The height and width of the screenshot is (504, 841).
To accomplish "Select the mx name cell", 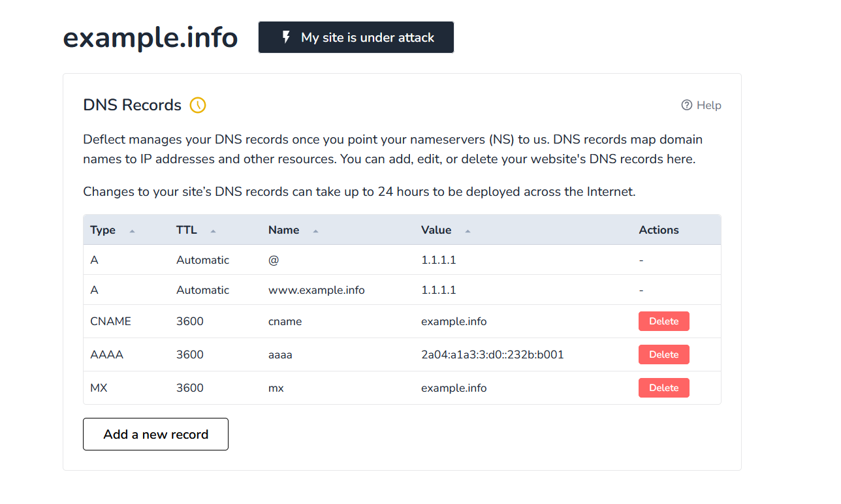I will pos(276,388).
